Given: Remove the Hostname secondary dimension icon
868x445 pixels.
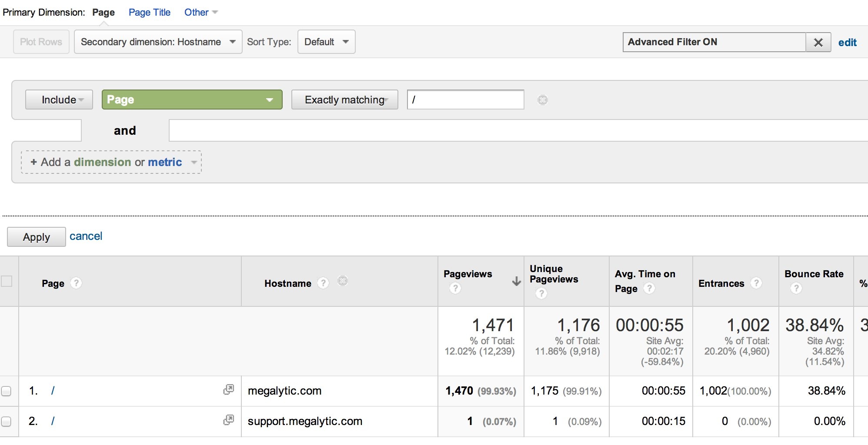Looking at the screenshot, I should coord(343,281).
